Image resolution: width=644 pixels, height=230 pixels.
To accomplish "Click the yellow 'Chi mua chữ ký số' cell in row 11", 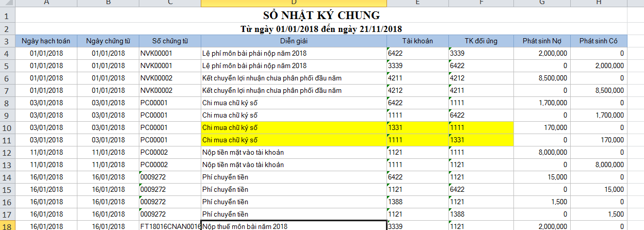I will [294, 140].
